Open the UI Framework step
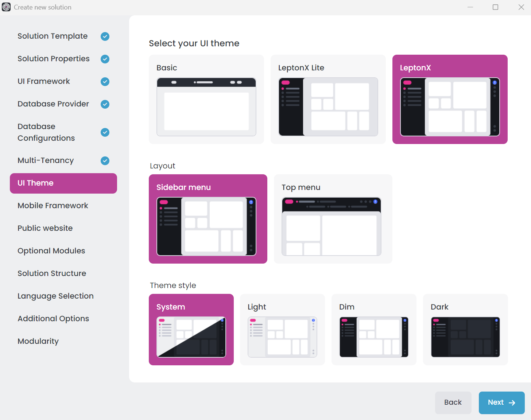This screenshot has height=420, width=531. coord(63,81)
